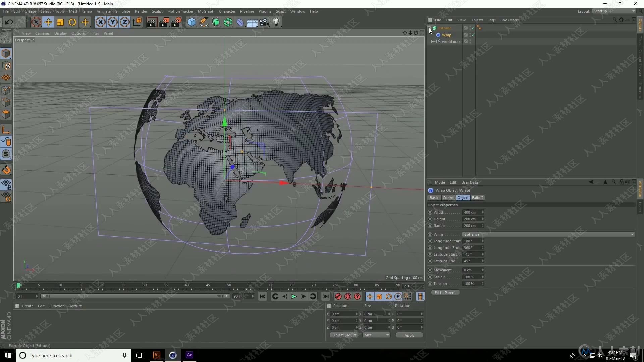This screenshot has width=644, height=362.
Task: Open the Simulate menu
Action: (122, 11)
